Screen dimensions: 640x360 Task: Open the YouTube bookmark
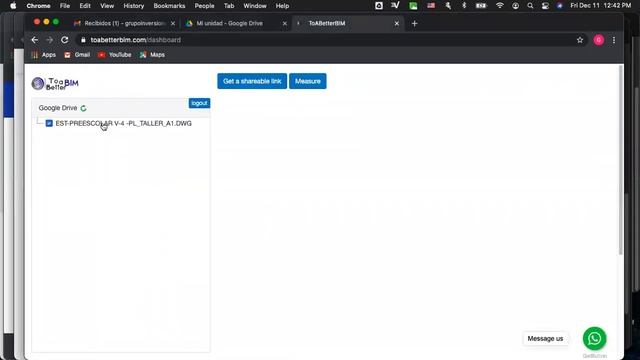click(x=115, y=55)
